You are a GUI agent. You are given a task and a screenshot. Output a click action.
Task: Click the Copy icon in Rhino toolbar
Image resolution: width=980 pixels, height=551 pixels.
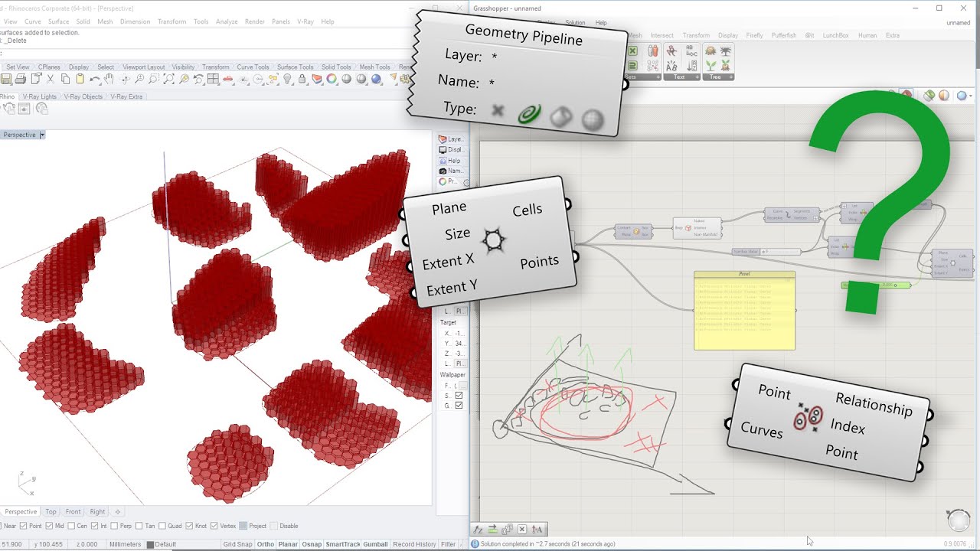tap(66, 78)
